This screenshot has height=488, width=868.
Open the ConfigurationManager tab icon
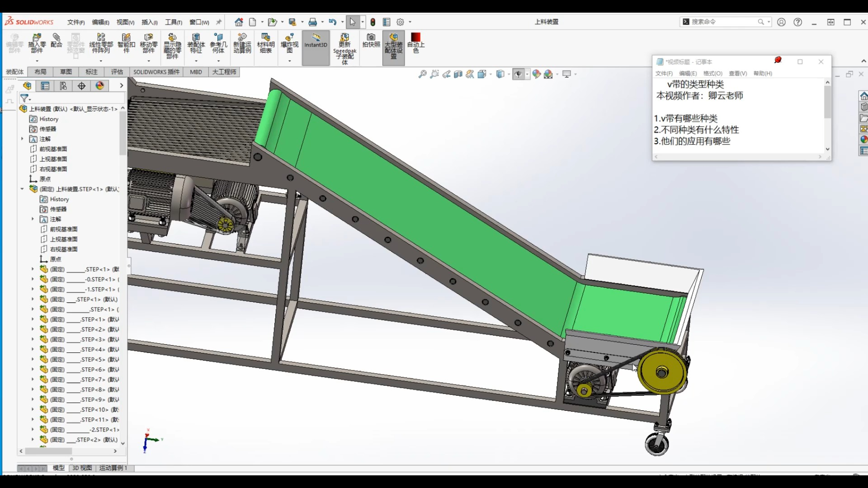63,86
